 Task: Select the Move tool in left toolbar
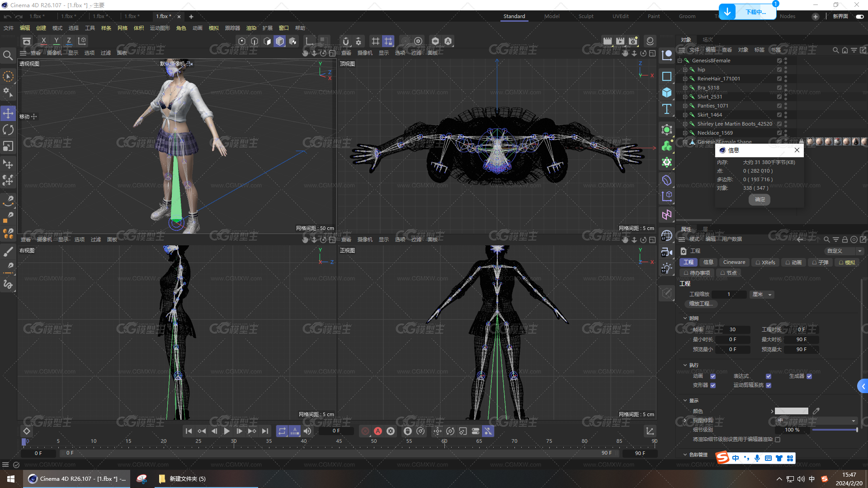click(x=8, y=113)
